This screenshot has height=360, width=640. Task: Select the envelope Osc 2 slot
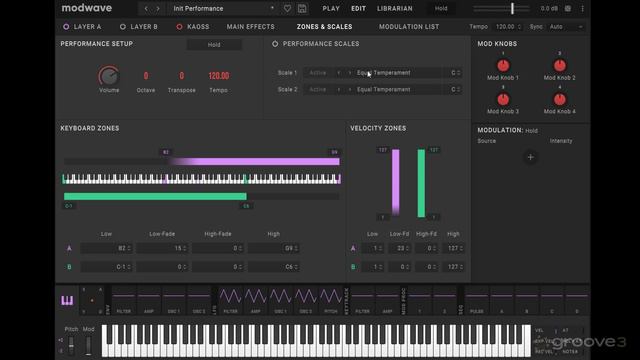pyautogui.click(x=199, y=300)
